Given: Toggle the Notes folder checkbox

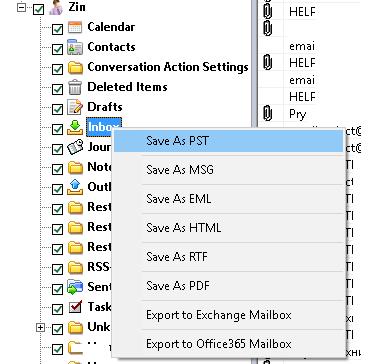Looking at the screenshot, I should 57,169.
